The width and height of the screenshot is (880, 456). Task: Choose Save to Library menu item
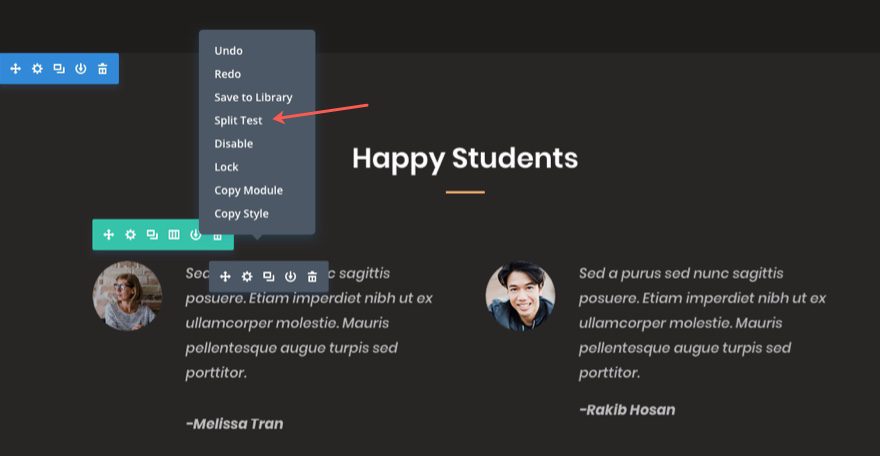pyautogui.click(x=253, y=97)
